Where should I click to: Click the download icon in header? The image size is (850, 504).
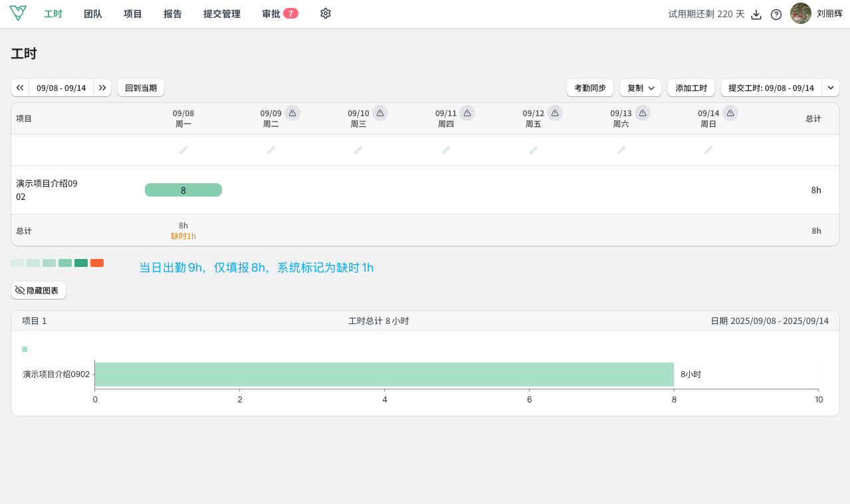click(x=756, y=14)
